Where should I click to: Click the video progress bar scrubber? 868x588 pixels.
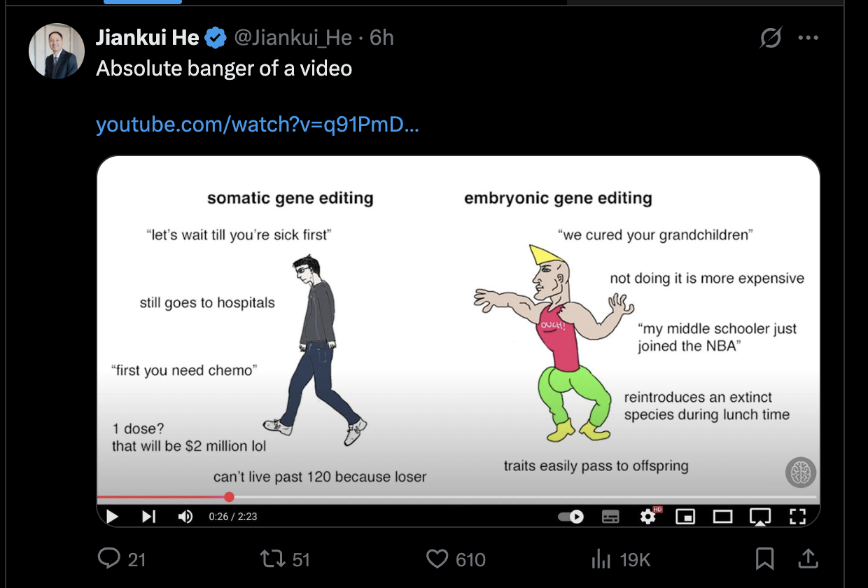tap(229, 497)
